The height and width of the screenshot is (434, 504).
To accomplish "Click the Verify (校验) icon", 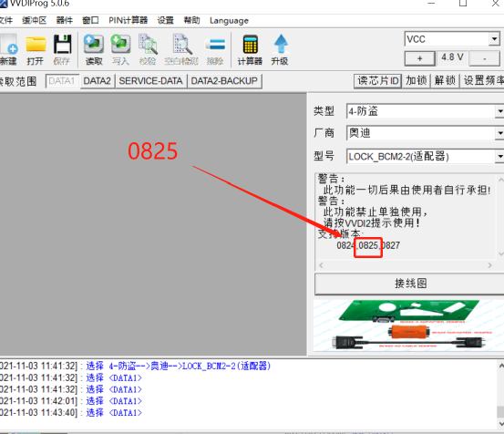I will tap(148, 49).
